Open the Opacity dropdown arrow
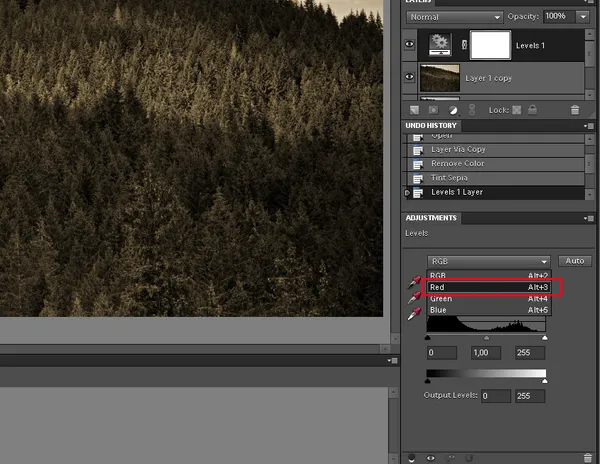Screen dimensions: 600x464 (x=582, y=17)
